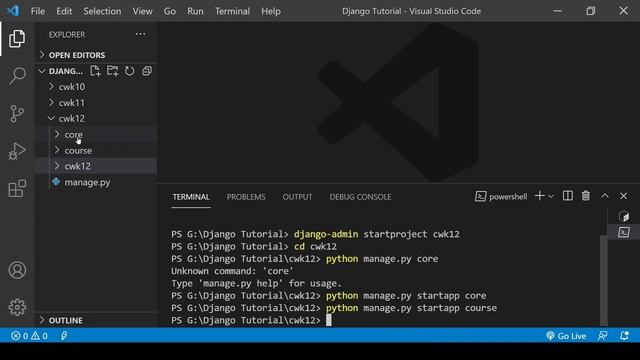Click the lightning bolt status bar icon

point(64,336)
